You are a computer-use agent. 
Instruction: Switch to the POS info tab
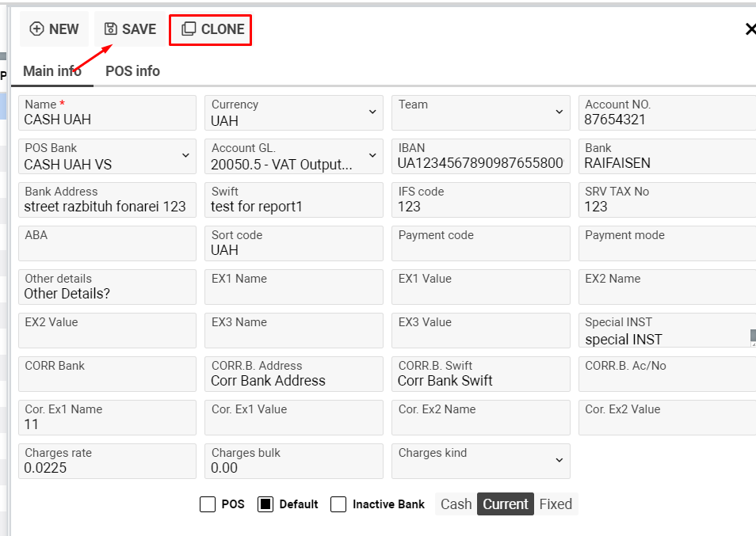pos(132,71)
